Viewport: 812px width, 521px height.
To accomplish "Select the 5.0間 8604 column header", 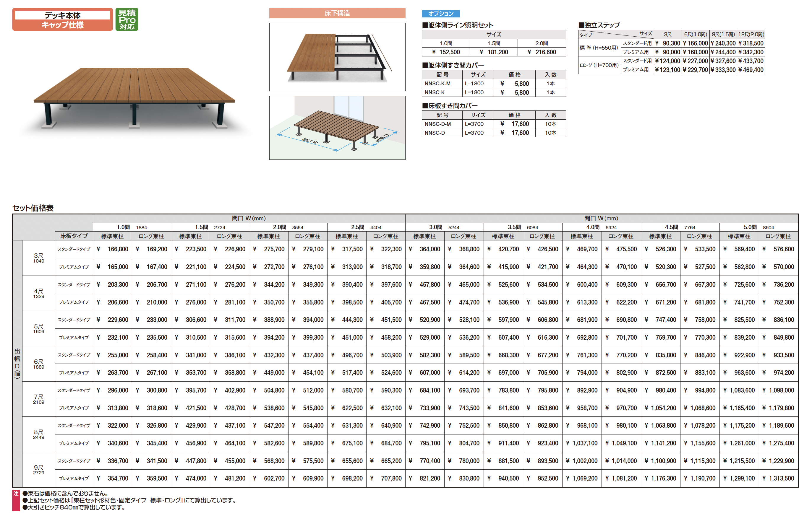I will pyautogui.click(x=758, y=227).
